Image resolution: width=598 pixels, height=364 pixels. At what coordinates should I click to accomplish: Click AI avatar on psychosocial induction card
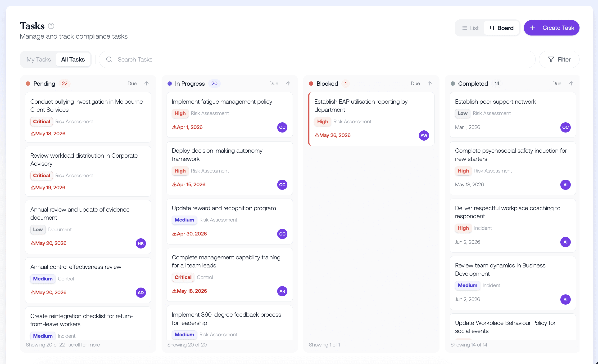click(x=566, y=185)
